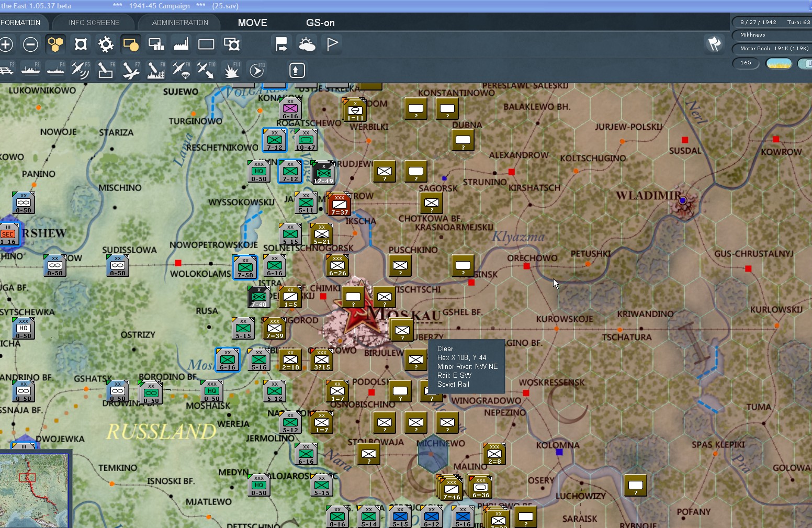Viewport: 812px width, 528px height.
Task: Click the minimap thumbnail in corner
Action: point(34,490)
